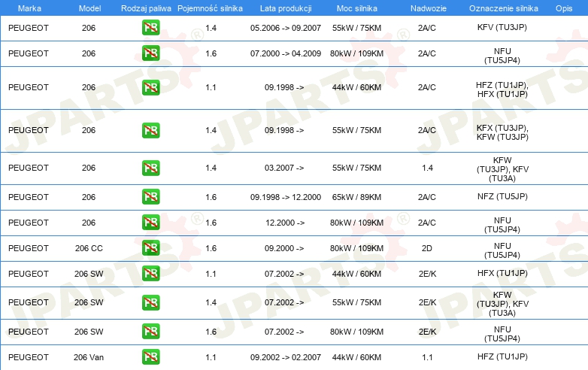
Task: Click the Oznaczenie silnika column header
Action: 503,8
